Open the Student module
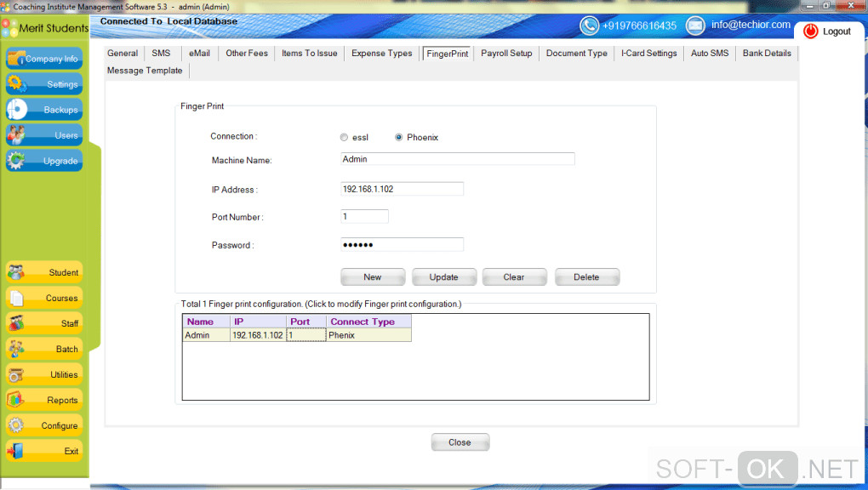Viewport: 868px width, 490px height. (44, 272)
